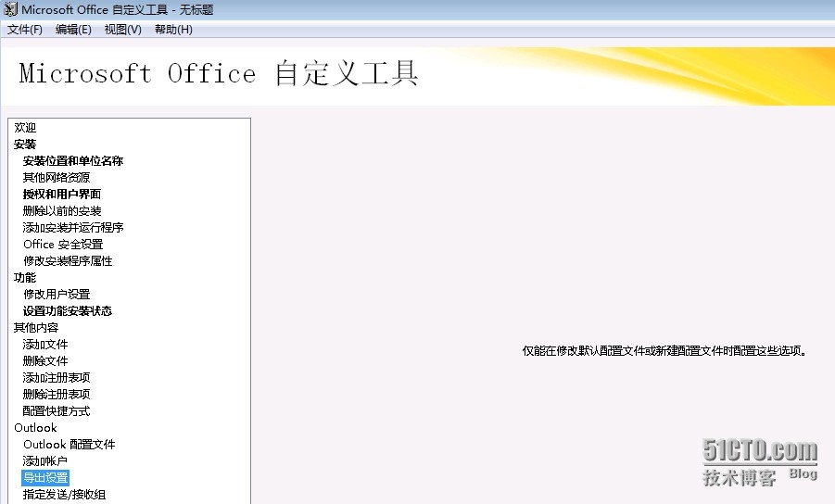Open the 视图(V) menu
Viewport: 835px width, 504px height.
(123, 30)
